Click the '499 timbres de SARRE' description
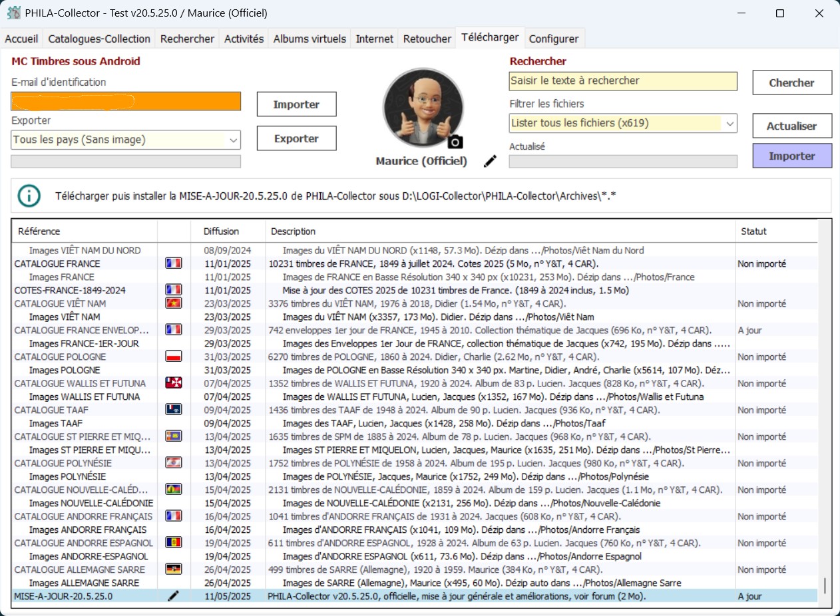840x616 pixels. pyautogui.click(x=435, y=569)
